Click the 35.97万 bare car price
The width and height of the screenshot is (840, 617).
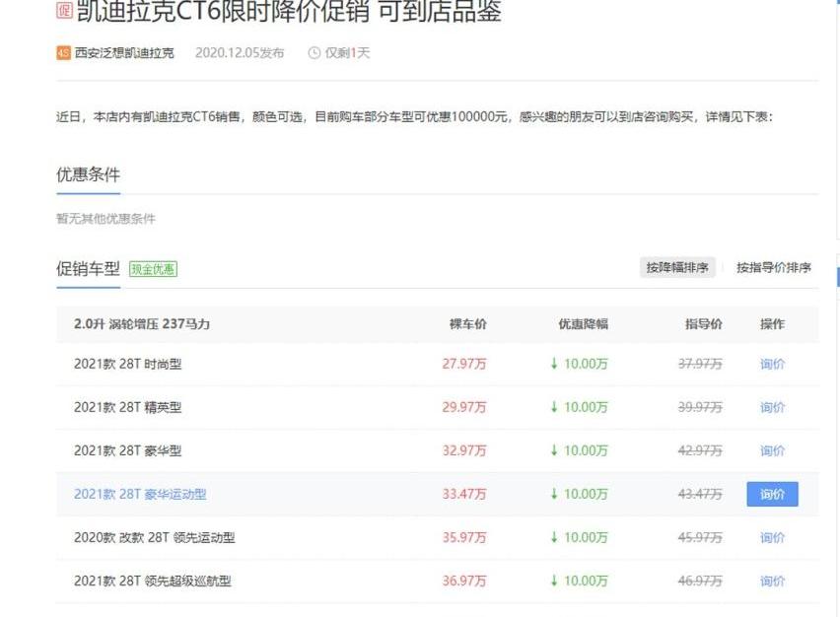[464, 538]
